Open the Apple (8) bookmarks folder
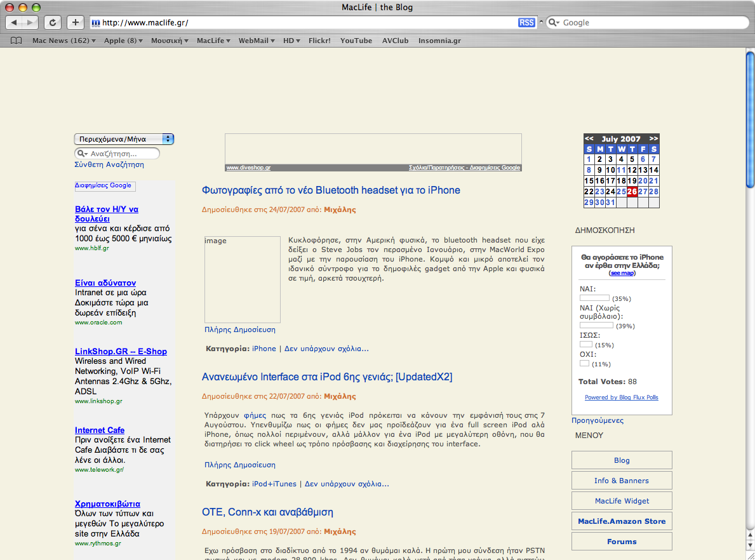This screenshot has width=755, height=560. (123, 41)
